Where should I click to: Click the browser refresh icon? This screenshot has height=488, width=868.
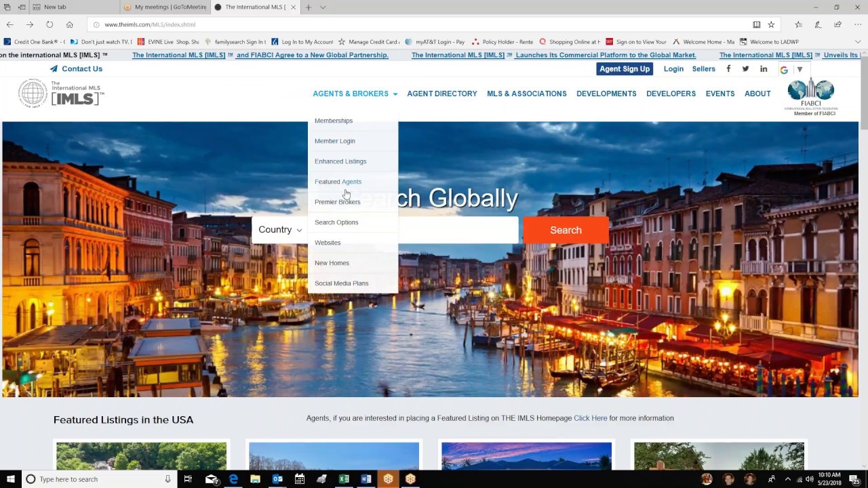pyautogui.click(x=50, y=24)
